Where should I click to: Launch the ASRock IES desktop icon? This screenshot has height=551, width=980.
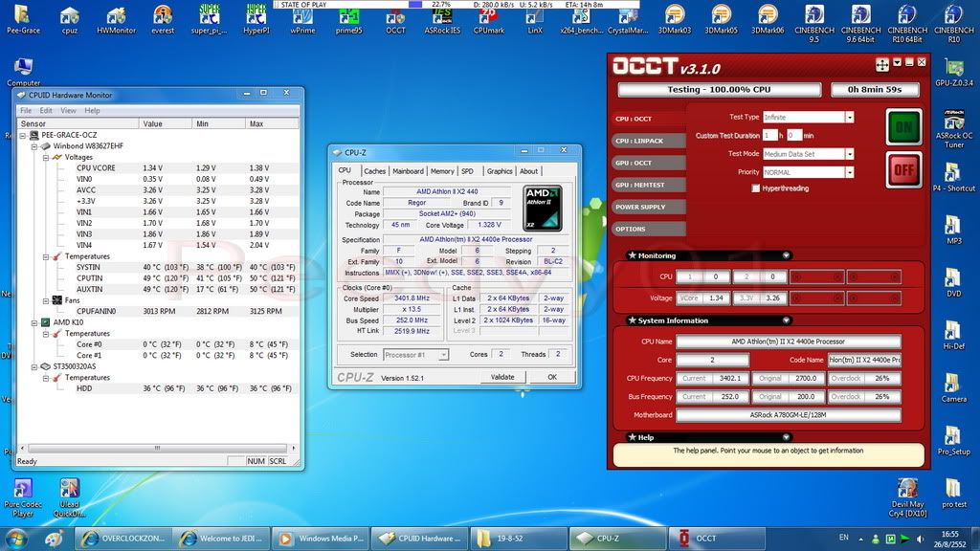click(442, 22)
